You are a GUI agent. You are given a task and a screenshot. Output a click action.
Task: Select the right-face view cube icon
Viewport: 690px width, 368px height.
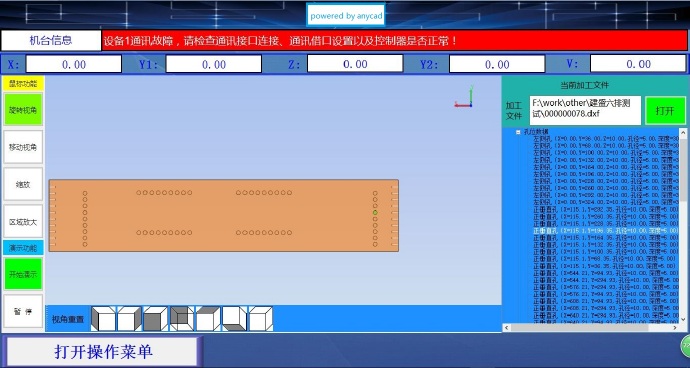(x=129, y=319)
